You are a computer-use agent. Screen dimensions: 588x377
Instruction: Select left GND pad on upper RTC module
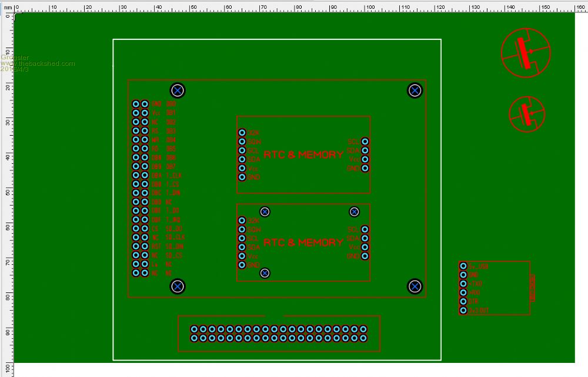tap(242, 177)
